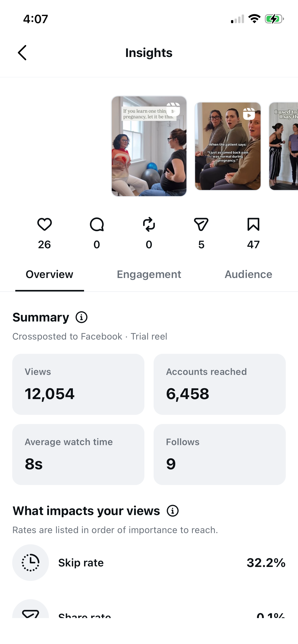Tap the Follows card showing 9
The image size is (298, 644).
click(220, 455)
